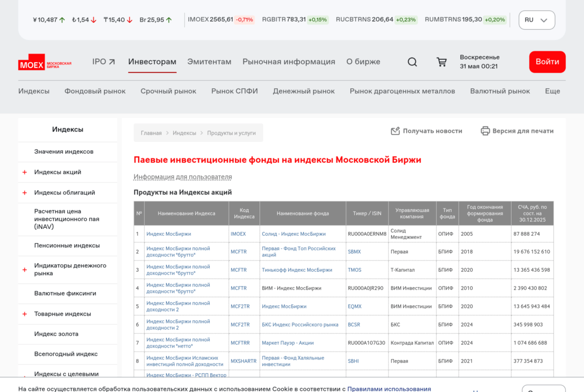Expand the Индексы облигаций sidebar section

(25, 193)
